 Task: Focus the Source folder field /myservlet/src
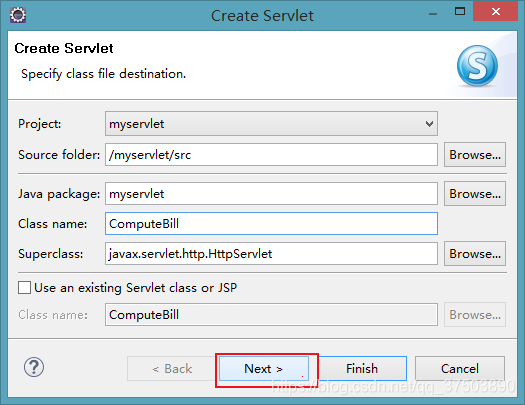coord(271,155)
